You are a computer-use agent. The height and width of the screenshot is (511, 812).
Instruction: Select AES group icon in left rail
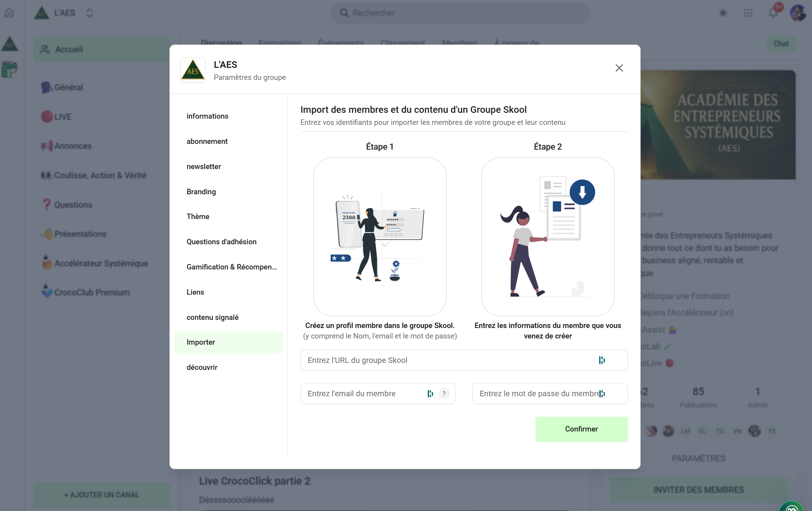point(10,44)
